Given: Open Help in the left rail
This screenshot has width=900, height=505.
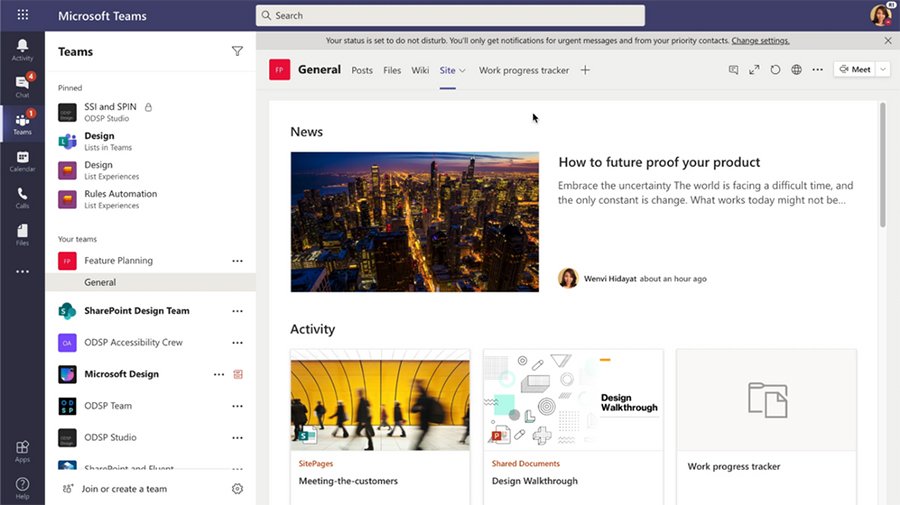Looking at the screenshot, I should coord(22,488).
